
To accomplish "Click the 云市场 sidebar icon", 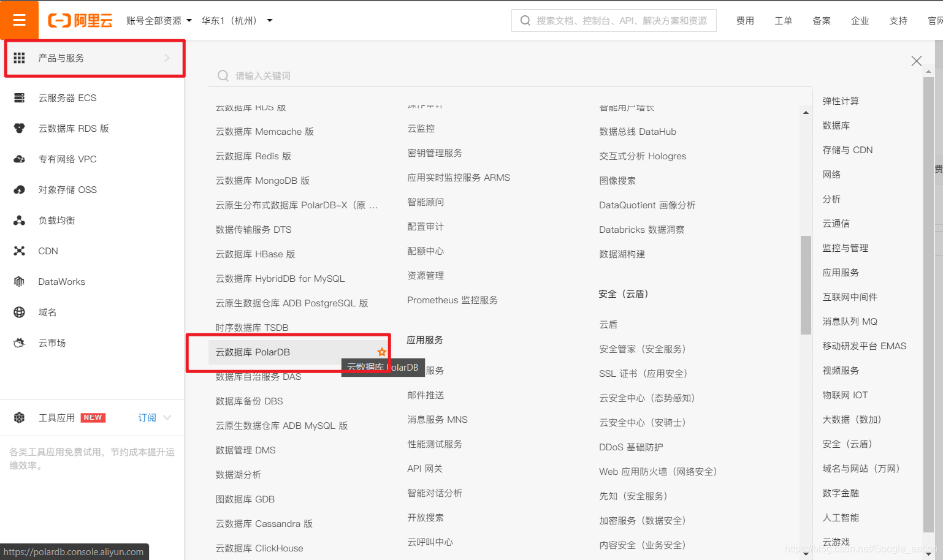I will (20, 343).
